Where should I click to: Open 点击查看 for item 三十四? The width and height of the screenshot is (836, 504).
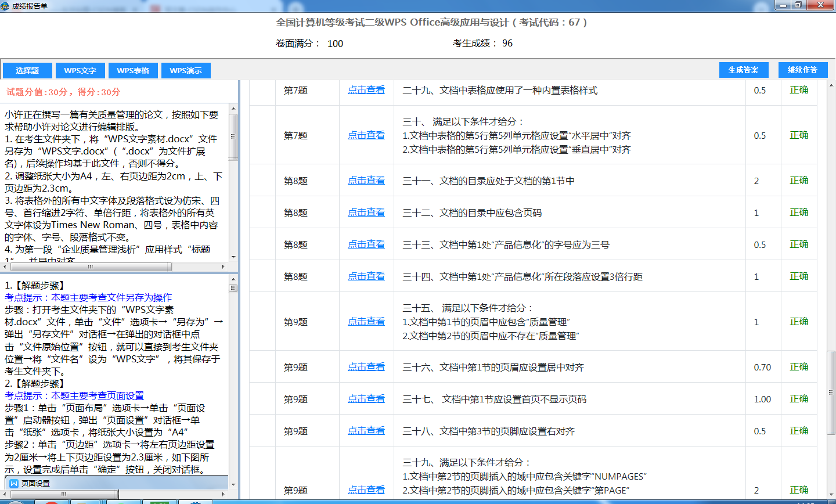pyautogui.click(x=366, y=276)
